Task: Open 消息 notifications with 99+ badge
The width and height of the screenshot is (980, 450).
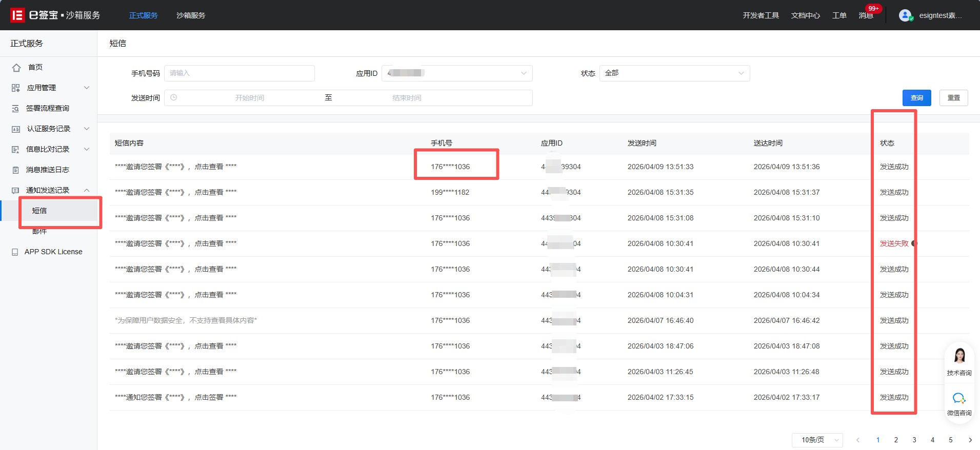Action: click(x=866, y=15)
